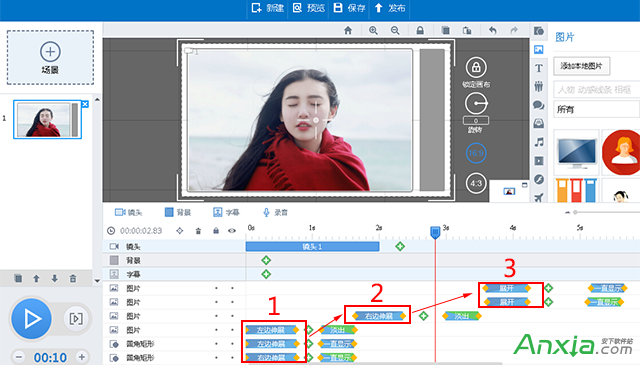This screenshot has height=365, width=640.
Task: Click the tray icon below speech bubble
Action: click(x=539, y=123)
